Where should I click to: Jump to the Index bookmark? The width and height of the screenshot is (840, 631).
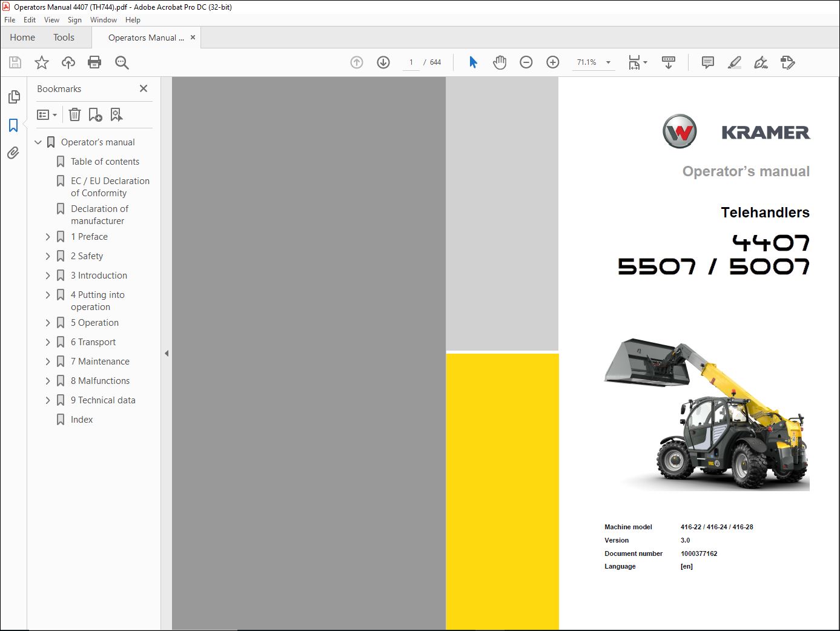[82, 420]
